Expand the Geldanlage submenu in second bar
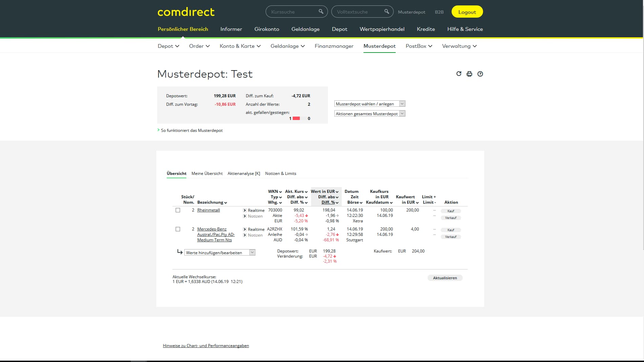644x362 pixels. tap(288, 46)
